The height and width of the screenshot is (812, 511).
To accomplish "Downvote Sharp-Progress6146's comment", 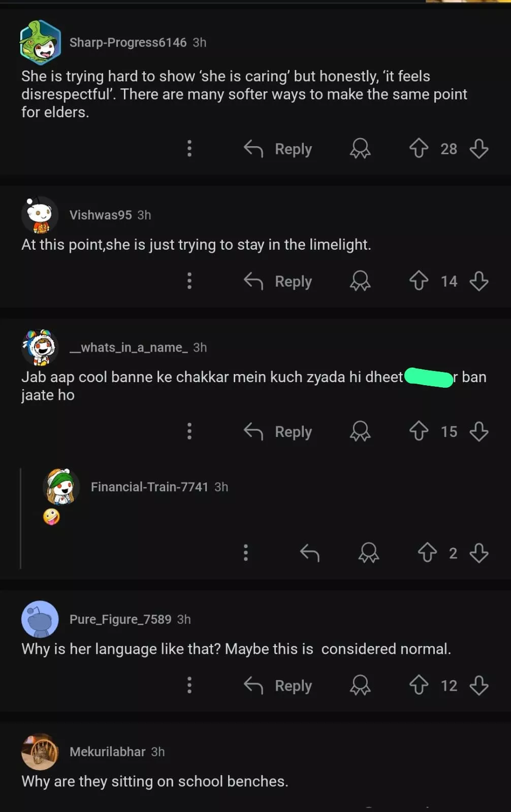I will coord(478,149).
